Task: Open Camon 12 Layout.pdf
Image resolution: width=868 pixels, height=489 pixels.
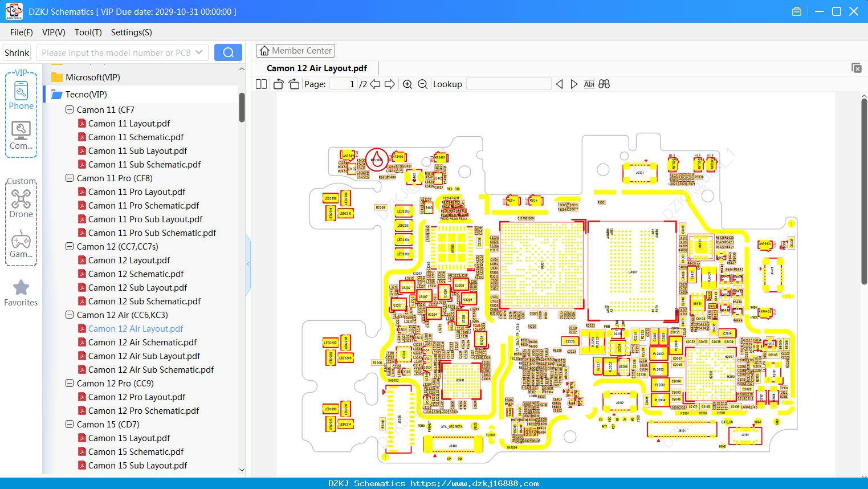Action: (x=129, y=260)
